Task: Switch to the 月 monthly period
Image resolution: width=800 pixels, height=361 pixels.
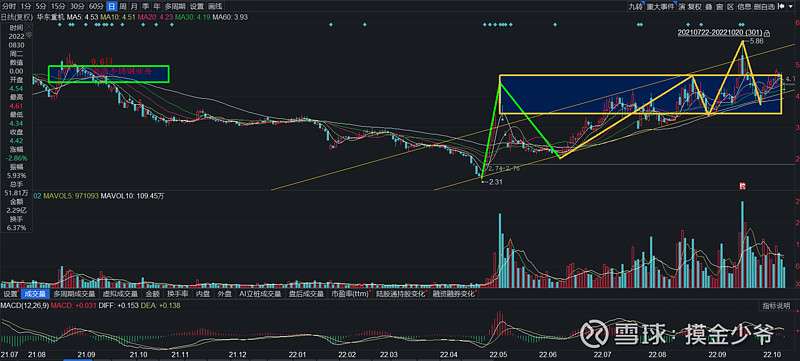Action: pos(134,7)
